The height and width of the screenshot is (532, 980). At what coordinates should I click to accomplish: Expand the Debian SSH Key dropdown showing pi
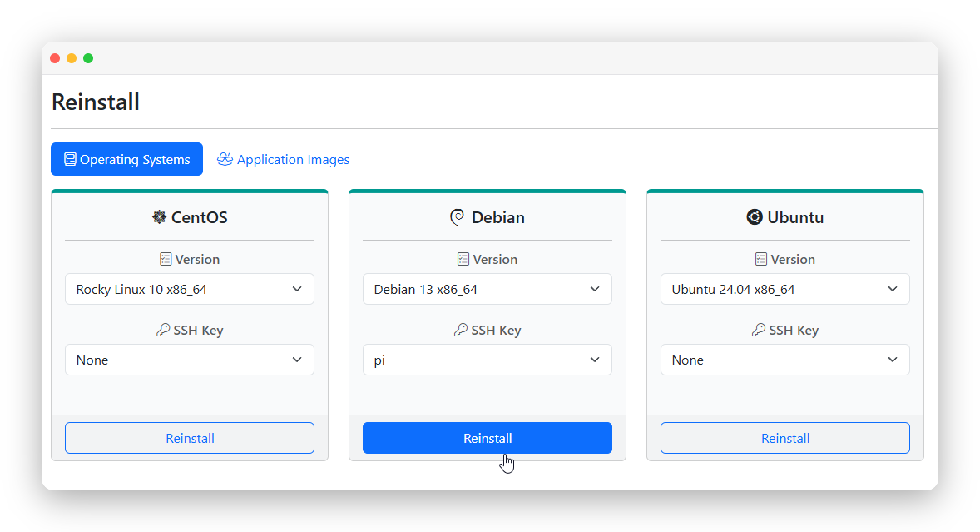point(487,360)
